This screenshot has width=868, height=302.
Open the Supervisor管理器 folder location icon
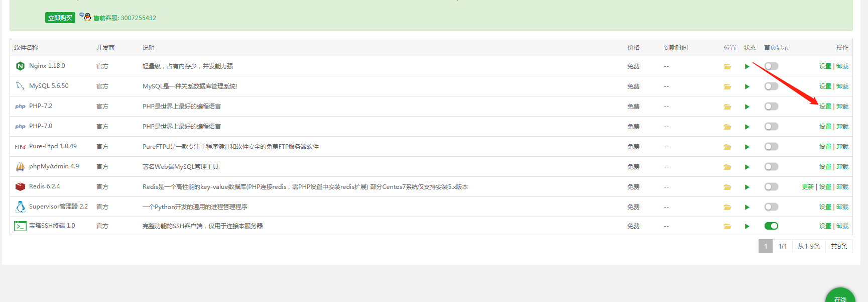pyautogui.click(x=727, y=207)
